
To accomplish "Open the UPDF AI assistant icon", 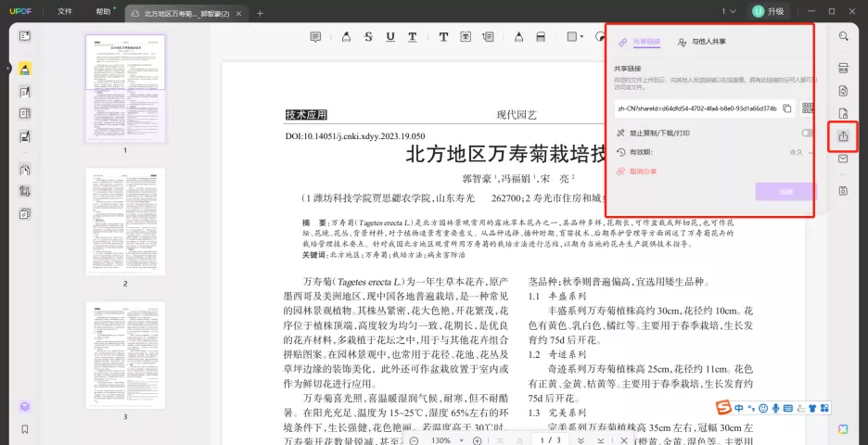I will 843,429.
